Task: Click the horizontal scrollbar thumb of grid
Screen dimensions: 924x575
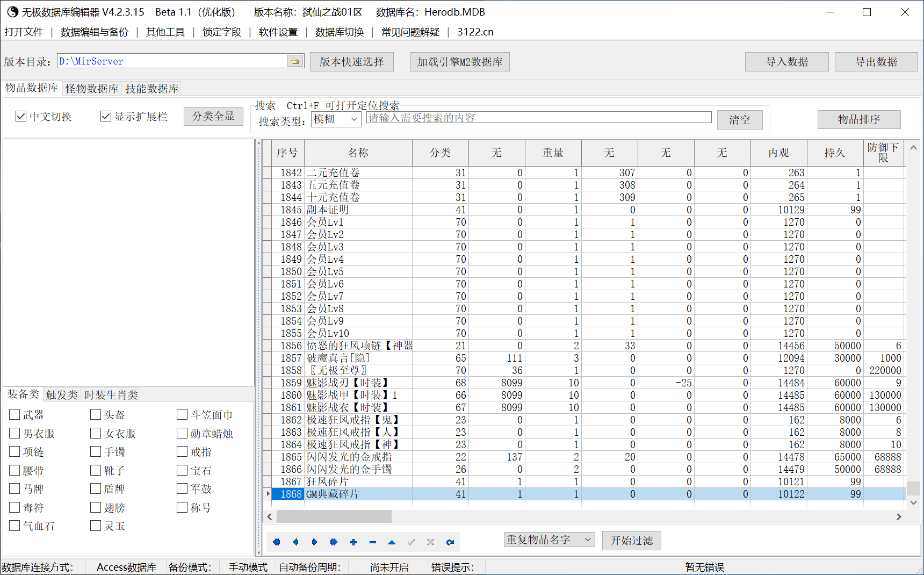Action: 334,516
